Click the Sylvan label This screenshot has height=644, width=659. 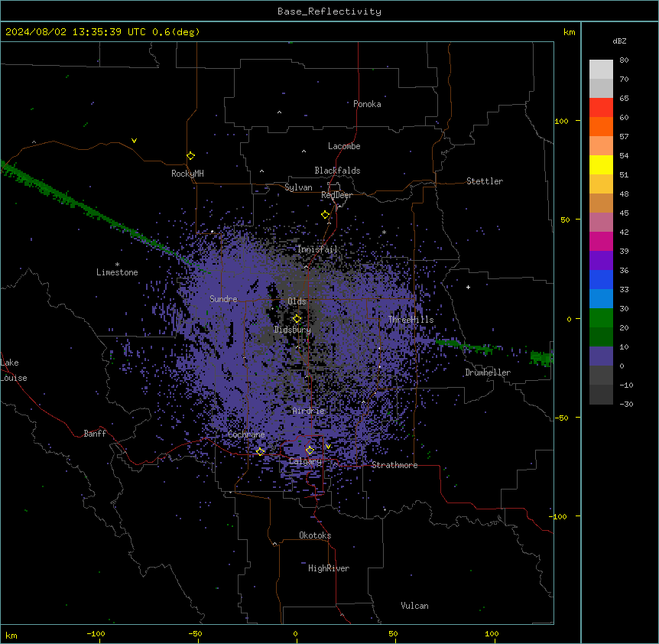point(298,187)
